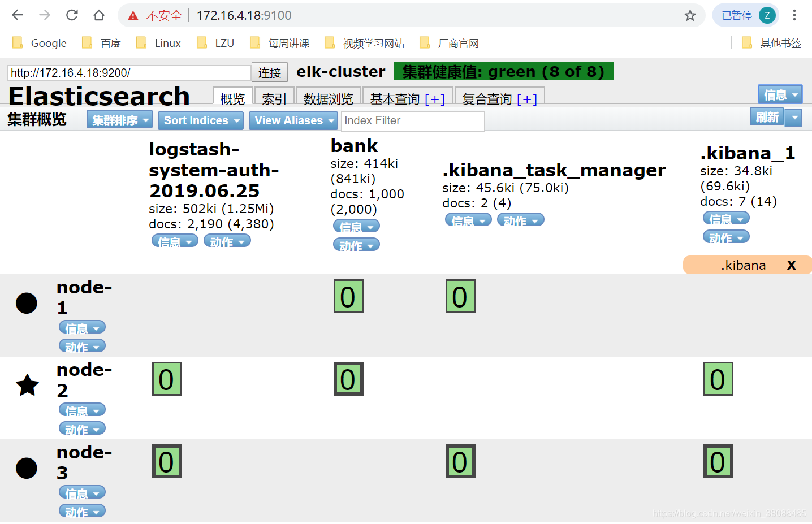Open the 每周讲课 bookmark folder
Screen dimensions: 812x524
(280, 43)
